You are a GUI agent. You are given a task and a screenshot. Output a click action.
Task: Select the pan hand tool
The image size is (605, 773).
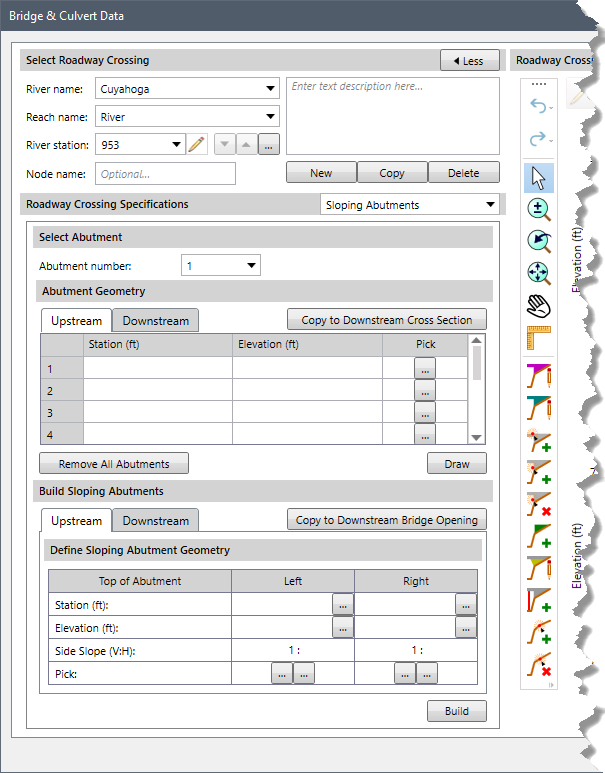(540, 305)
